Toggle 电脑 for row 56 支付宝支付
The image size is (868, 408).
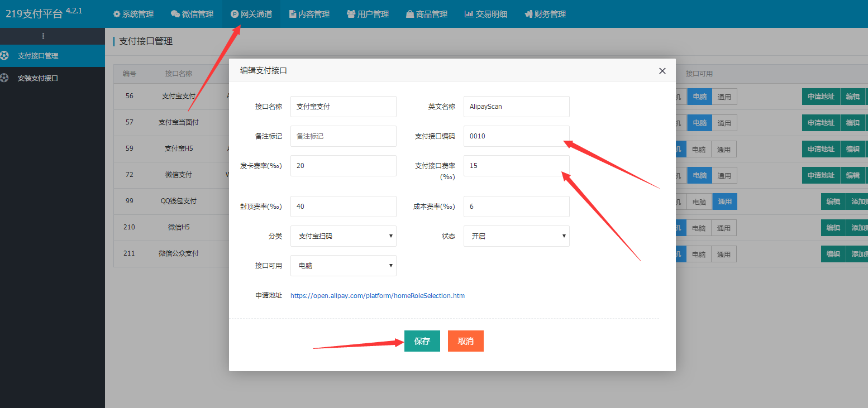(699, 97)
